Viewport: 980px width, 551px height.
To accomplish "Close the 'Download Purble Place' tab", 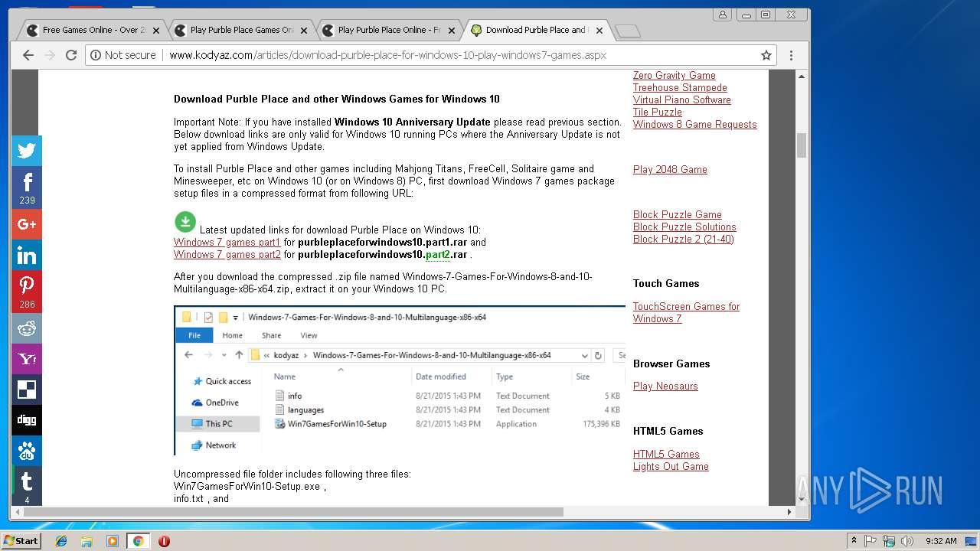I will pos(599,31).
